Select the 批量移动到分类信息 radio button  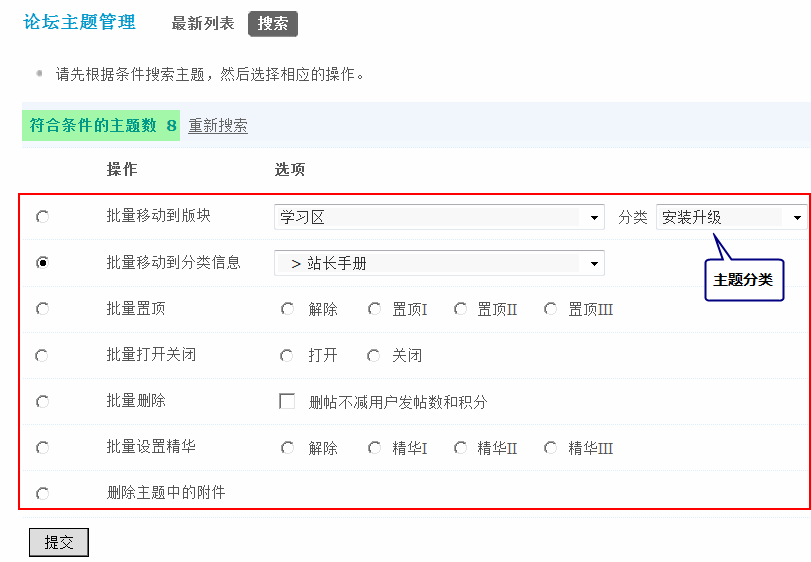42,263
